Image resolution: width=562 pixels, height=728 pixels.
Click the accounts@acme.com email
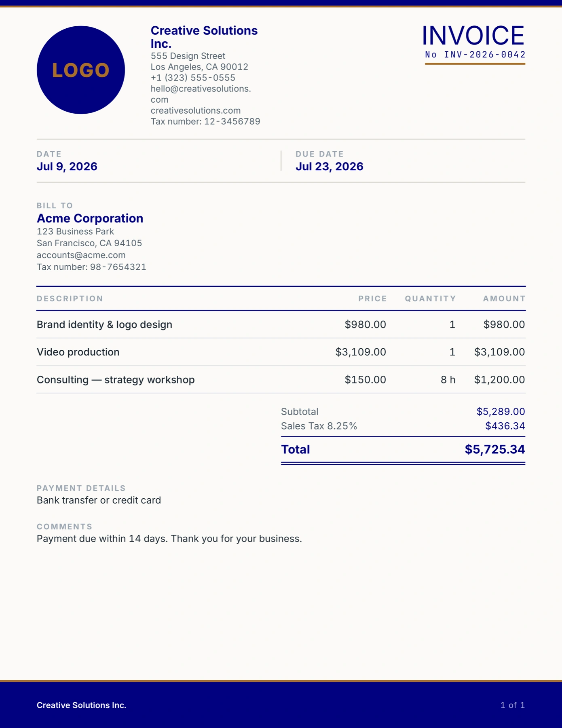pos(81,255)
